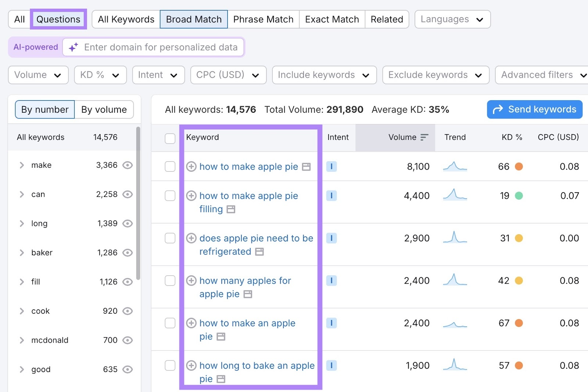The width and height of the screenshot is (588, 392).
Task: Expand the "mcdonald" keyword group
Action: [x=21, y=340]
